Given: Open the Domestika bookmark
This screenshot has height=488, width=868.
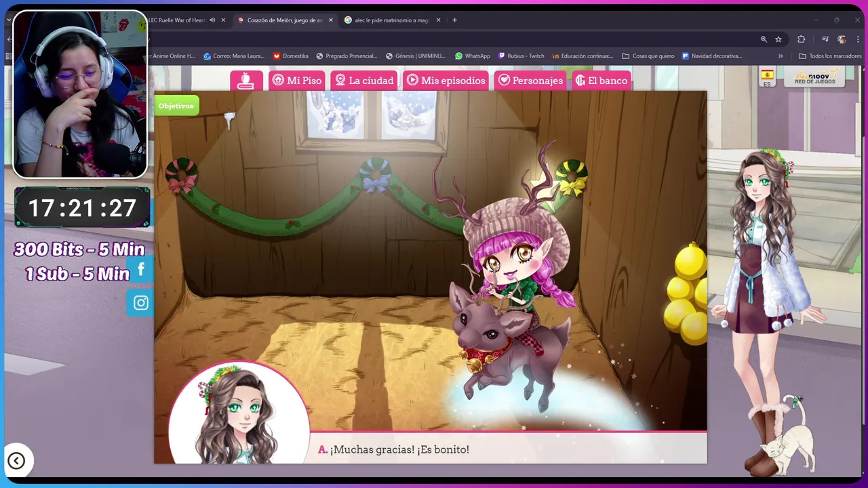Looking at the screenshot, I should point(291,56).
